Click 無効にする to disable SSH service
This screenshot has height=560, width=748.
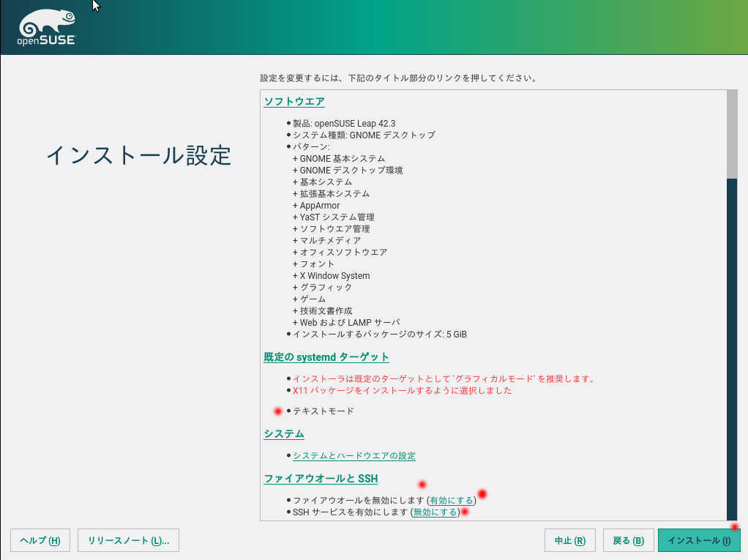435,512
